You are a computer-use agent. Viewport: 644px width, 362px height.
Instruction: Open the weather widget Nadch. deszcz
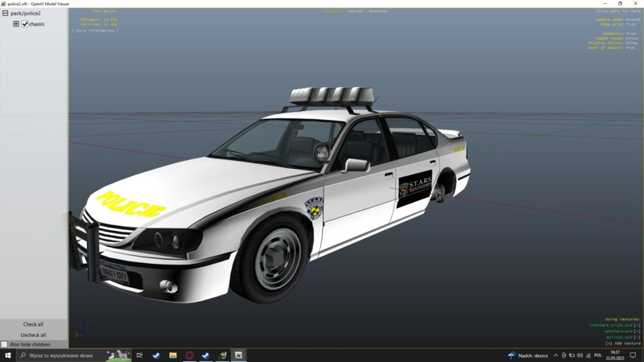click(528, 356)
